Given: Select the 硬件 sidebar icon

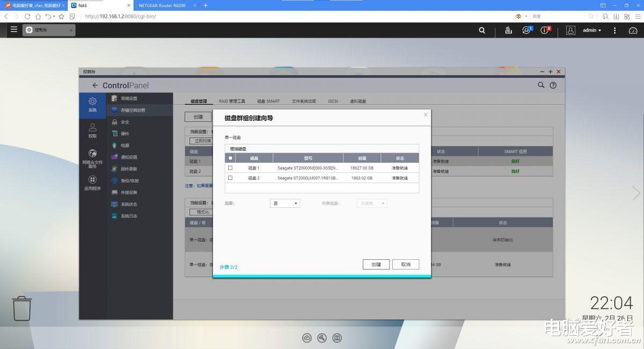Looking at the screenshot, I should pos(125,133).
